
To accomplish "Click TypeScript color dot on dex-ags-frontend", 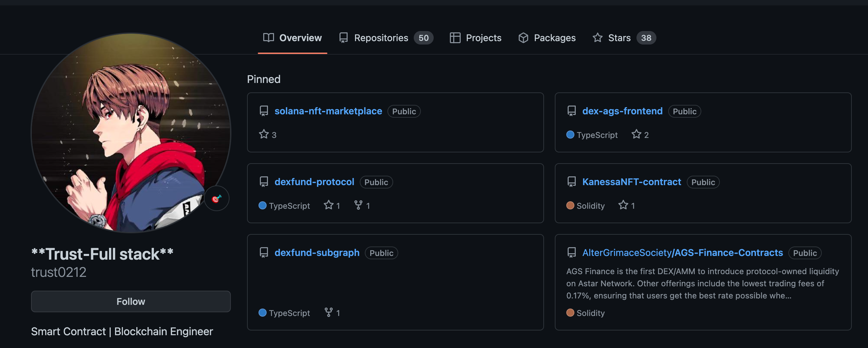I will pos(570,135).
